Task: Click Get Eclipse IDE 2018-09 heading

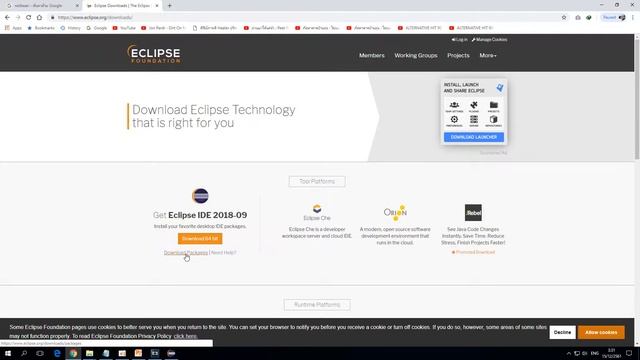Action: 200,215
